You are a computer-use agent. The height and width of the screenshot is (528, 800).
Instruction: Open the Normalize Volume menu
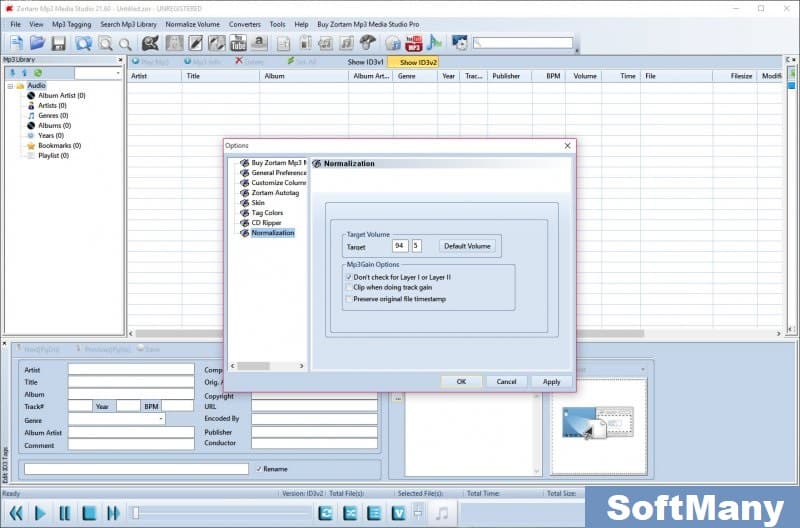pos(192,24)
